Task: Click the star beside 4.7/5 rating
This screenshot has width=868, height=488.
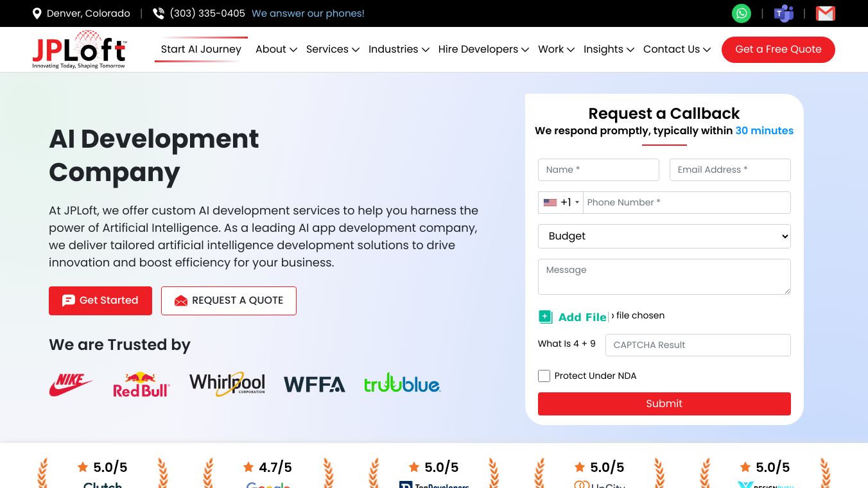Action: 248,467
